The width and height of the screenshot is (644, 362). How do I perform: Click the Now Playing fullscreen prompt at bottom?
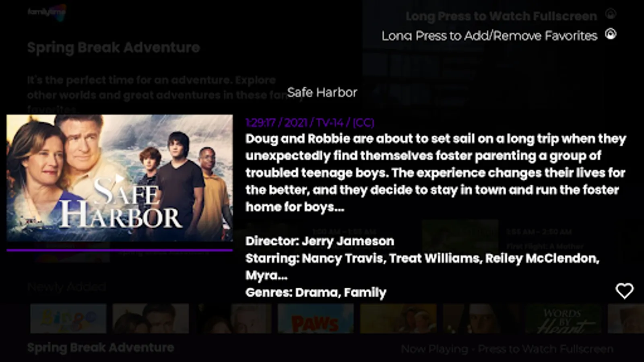click(x=507, y=349)
